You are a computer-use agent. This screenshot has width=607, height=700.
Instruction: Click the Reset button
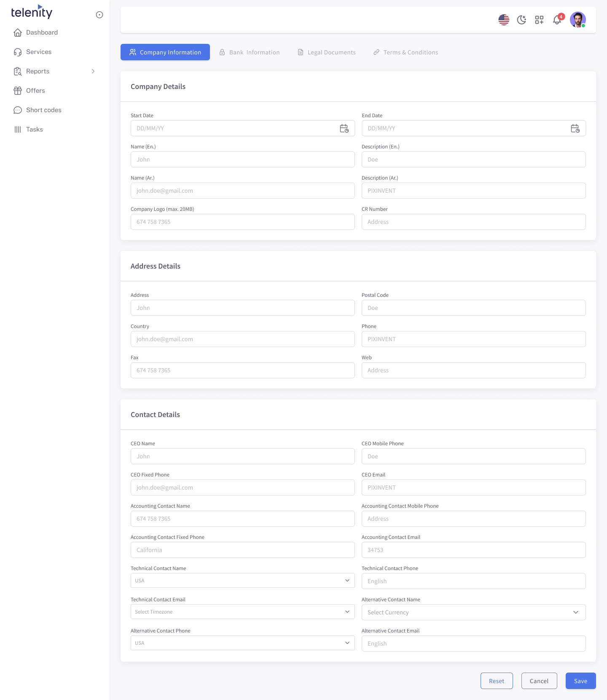coord(497,681)
